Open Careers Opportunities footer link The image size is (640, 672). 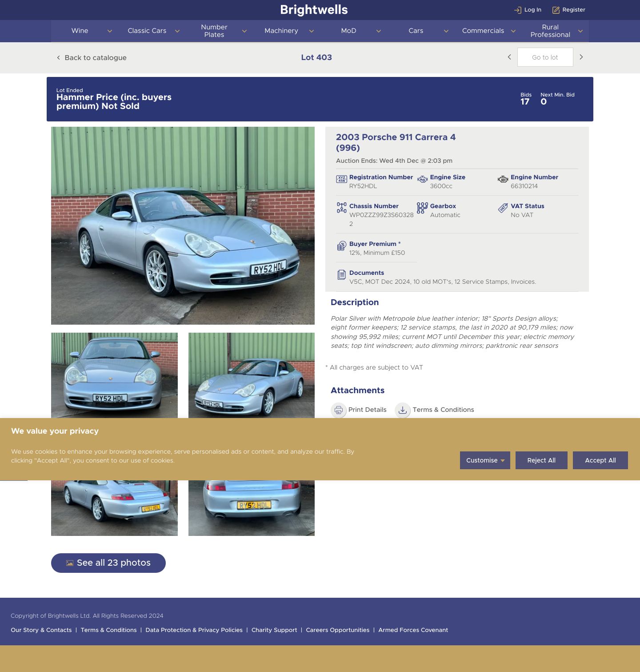click(338, 630)
